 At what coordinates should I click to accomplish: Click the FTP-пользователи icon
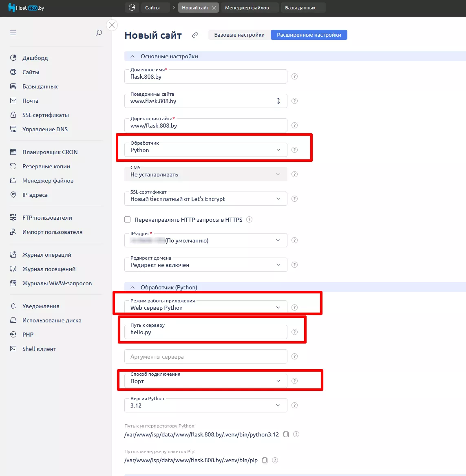pyautogui.click(x=13, y=217)
